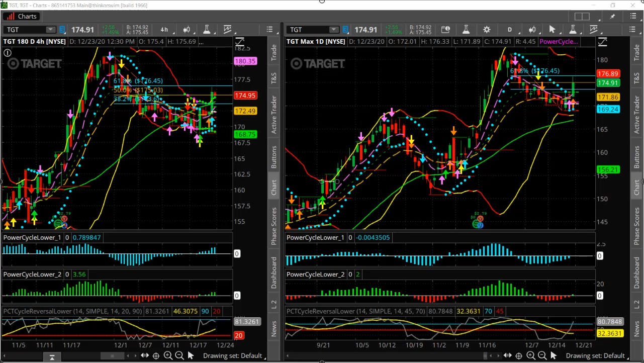This screenshot has width=644, height=363.
Task: Open left chart settings list menu icon
Action: 269,30
